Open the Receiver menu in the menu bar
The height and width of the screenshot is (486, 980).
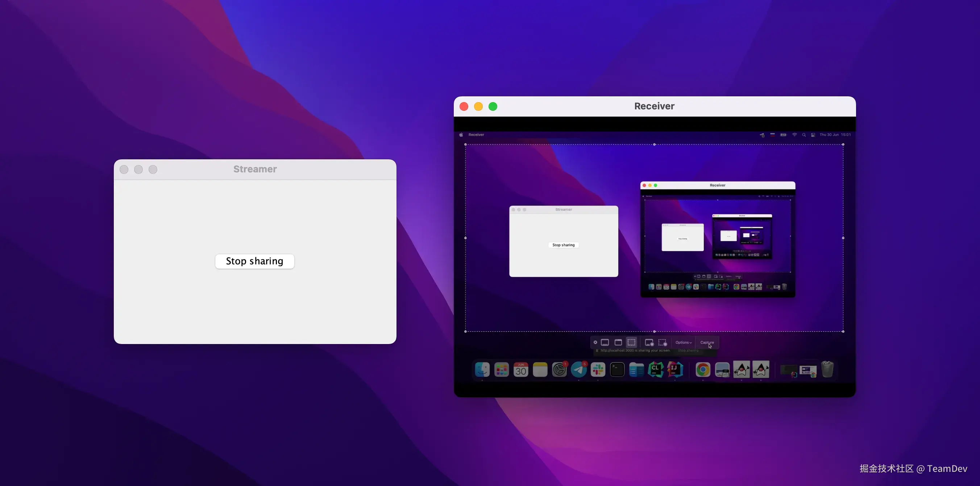tap(476, 135)
